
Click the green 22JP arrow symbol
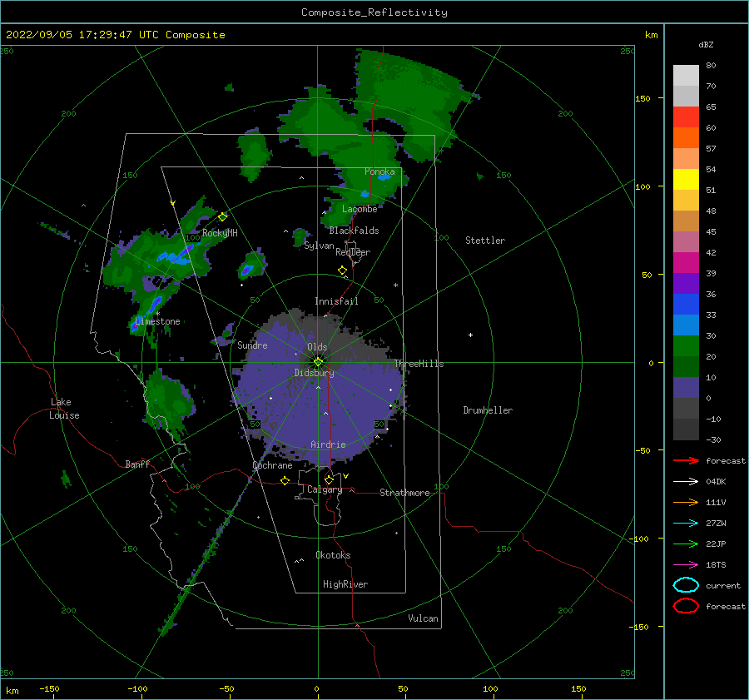(686, 544)
